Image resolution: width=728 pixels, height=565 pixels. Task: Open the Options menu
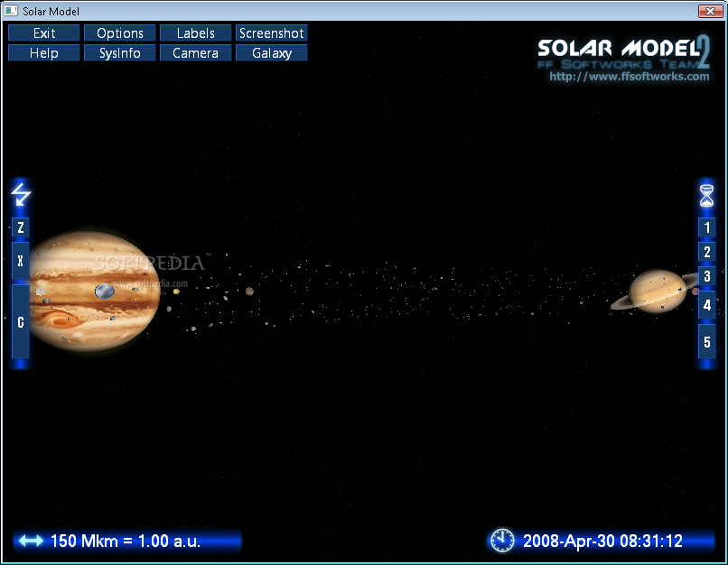[x=120, y=32]
